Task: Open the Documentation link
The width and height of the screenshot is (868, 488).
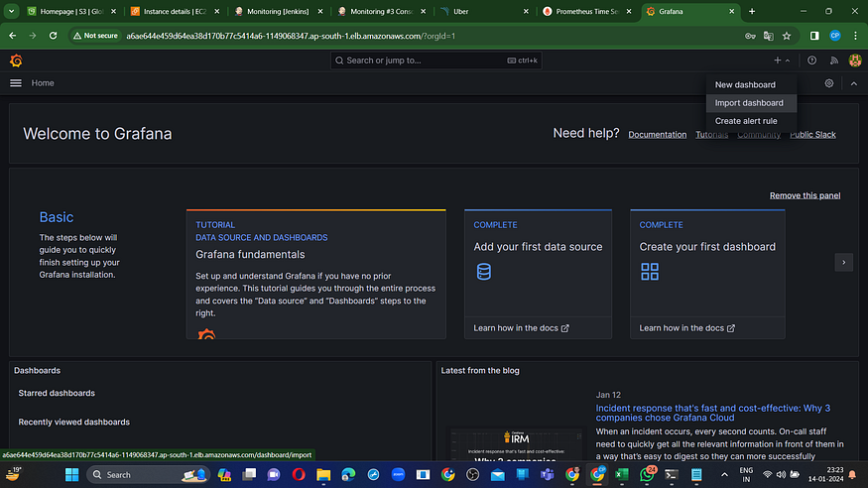Action: 657,135
